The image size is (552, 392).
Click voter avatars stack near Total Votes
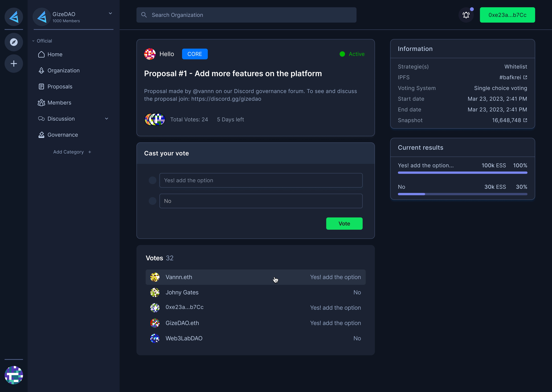[155, 119]
